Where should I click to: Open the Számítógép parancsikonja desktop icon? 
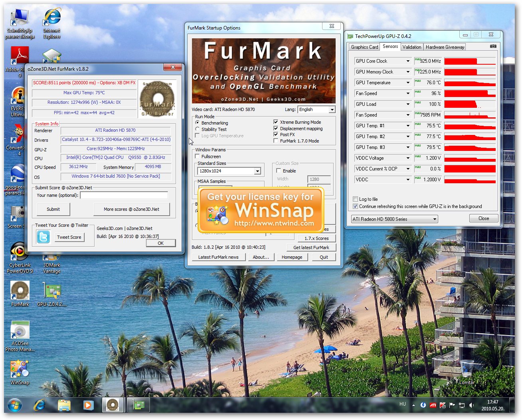20,23
